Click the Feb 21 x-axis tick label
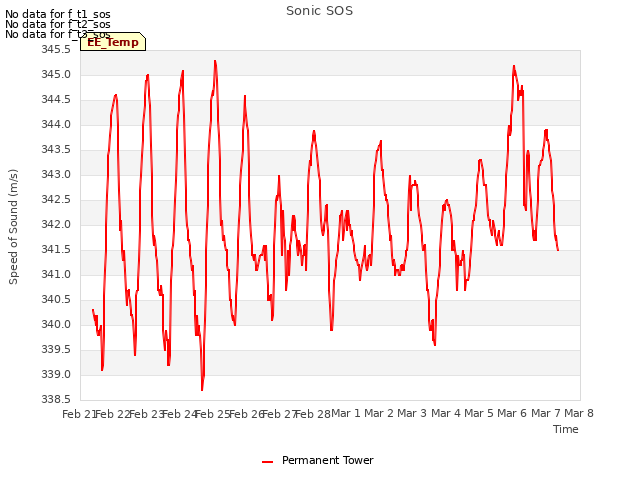Screen dimensions: 640x480 point(79,414)
